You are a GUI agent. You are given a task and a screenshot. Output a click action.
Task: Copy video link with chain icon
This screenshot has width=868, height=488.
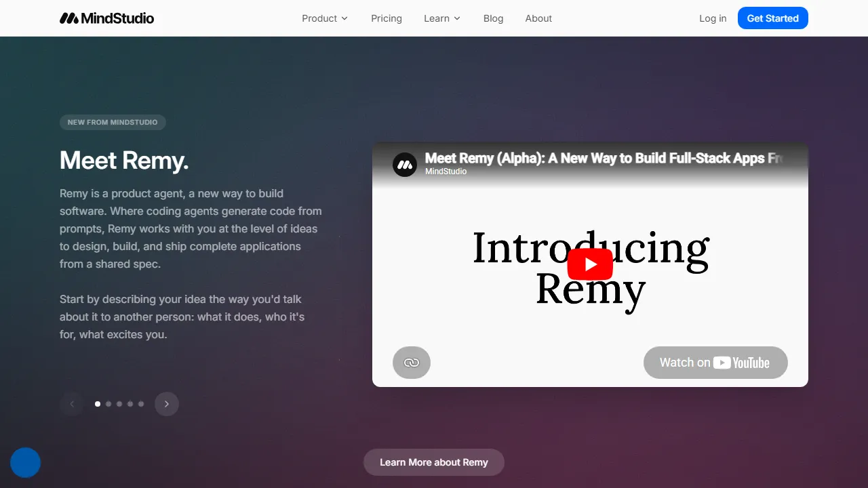coord(412,363)
